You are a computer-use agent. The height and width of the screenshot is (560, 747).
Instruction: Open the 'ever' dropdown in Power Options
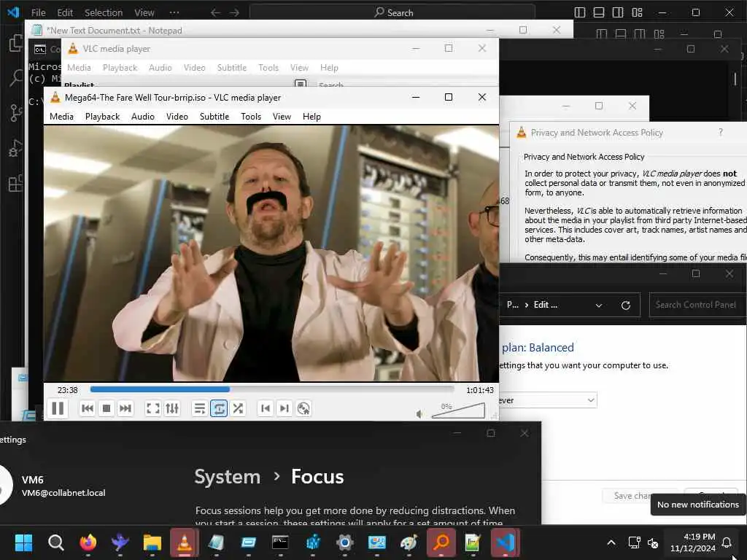point(548,400)
